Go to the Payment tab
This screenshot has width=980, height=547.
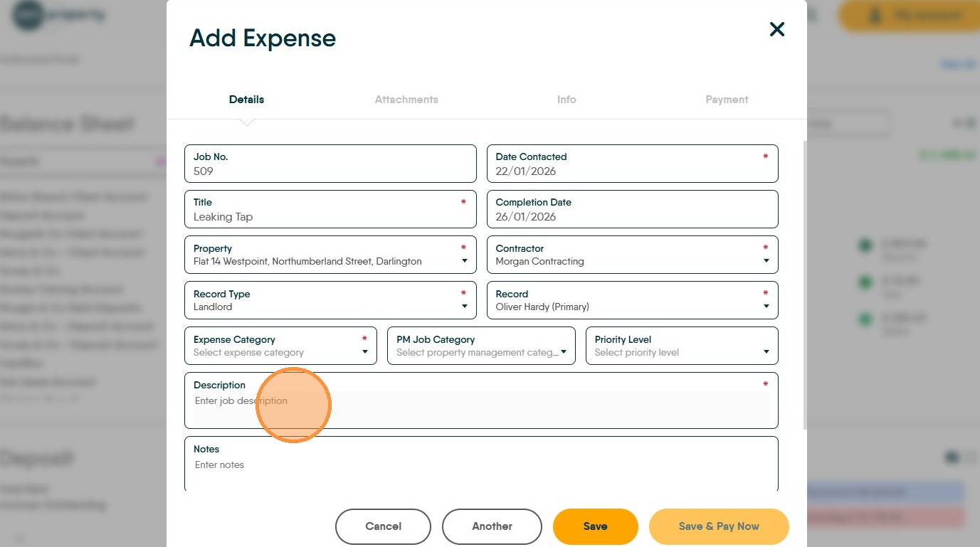coord(727,100)
